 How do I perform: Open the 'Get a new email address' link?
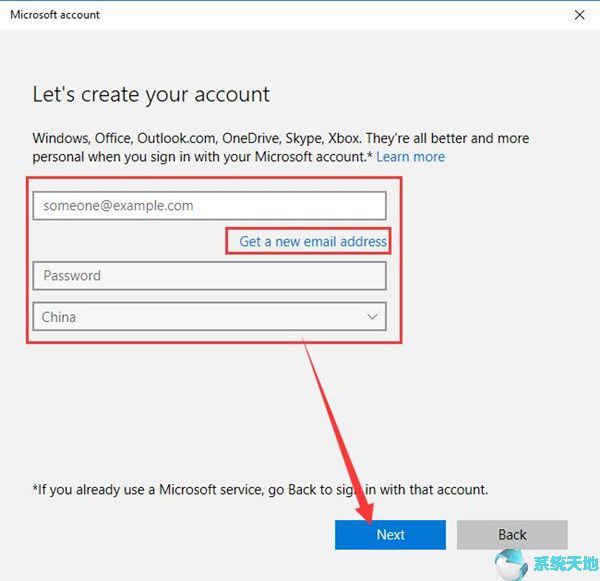click(312, 242)
